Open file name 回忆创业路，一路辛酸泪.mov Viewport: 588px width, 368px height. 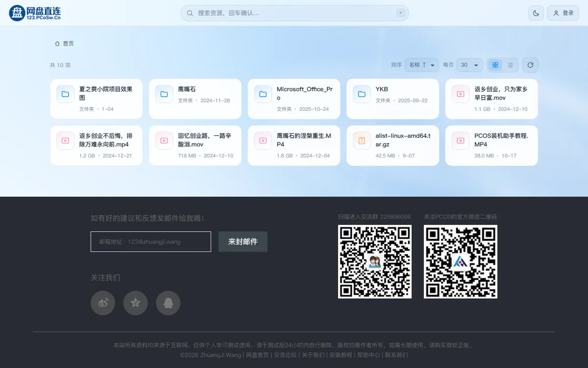click(204, 140)
